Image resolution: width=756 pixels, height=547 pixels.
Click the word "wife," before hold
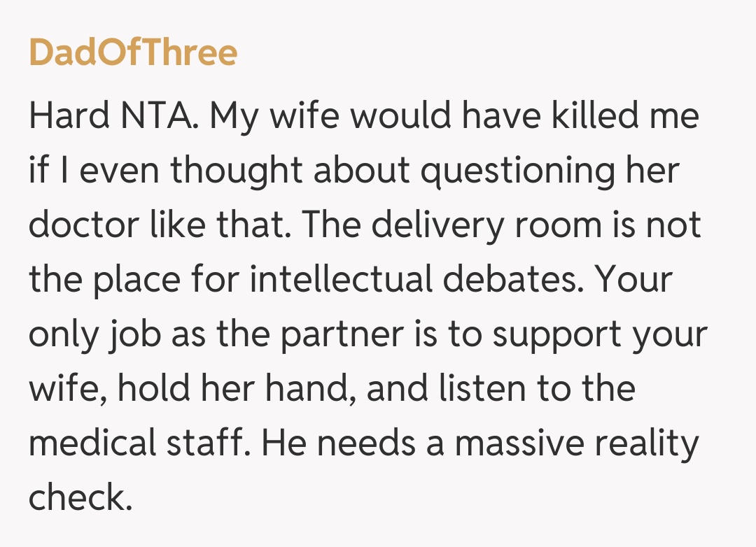pos(67,388)
